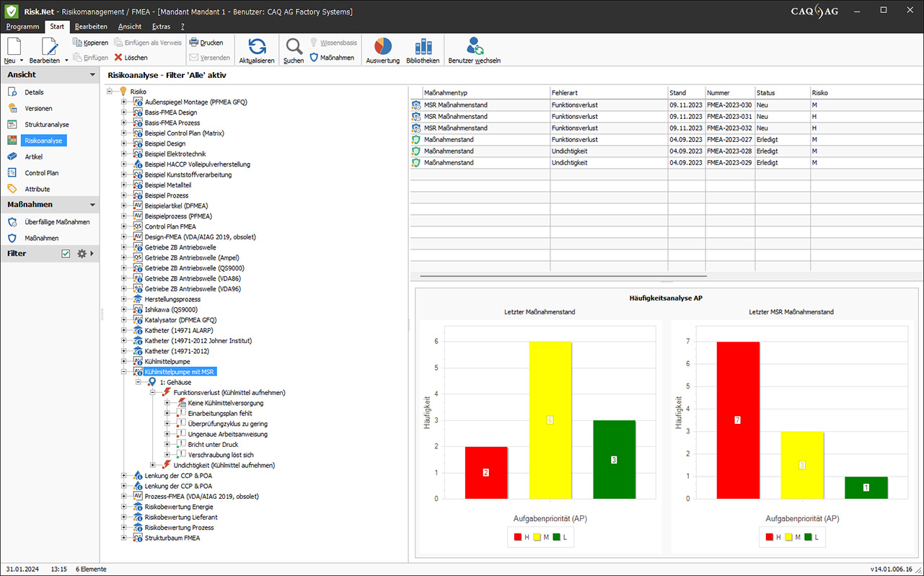Switch to the Start ribbon tab
924x576 pixels.
57,27
